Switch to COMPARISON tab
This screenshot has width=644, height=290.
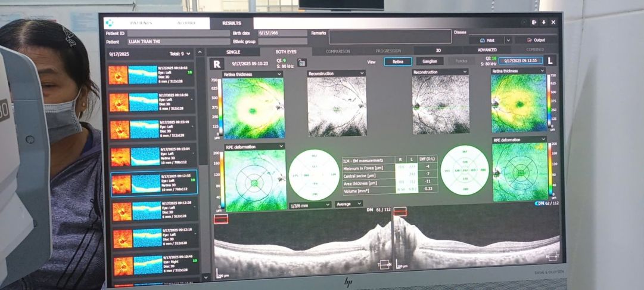(x=338, y=51)
